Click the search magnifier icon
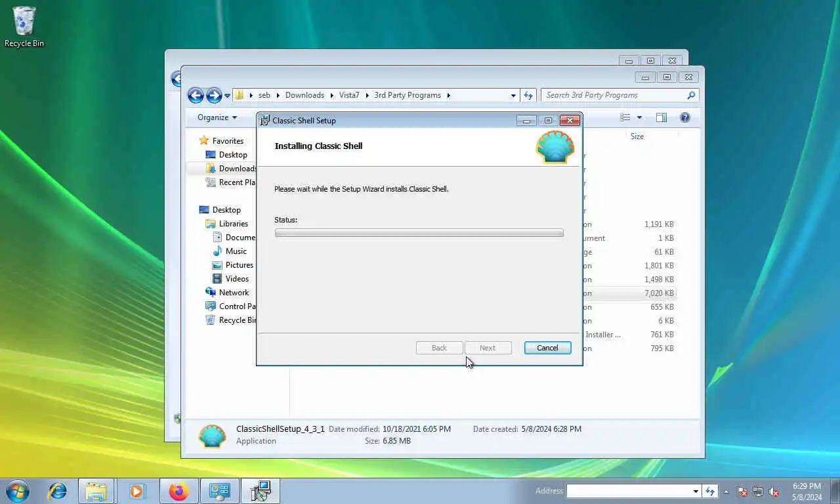Screen dimensions: 840x504 [691, 95]
